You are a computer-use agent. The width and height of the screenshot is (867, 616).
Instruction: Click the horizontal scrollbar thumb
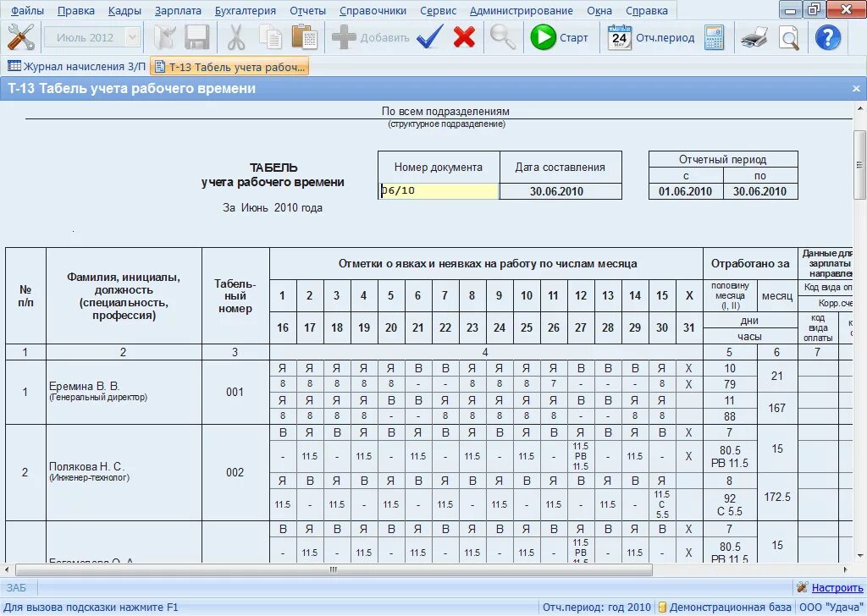(334, 569)
